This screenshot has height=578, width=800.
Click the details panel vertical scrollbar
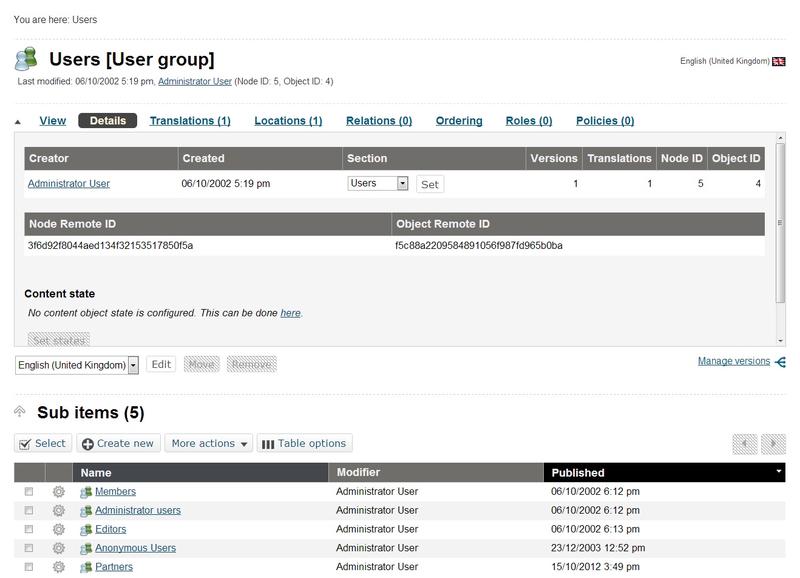[x=780, y=223]
